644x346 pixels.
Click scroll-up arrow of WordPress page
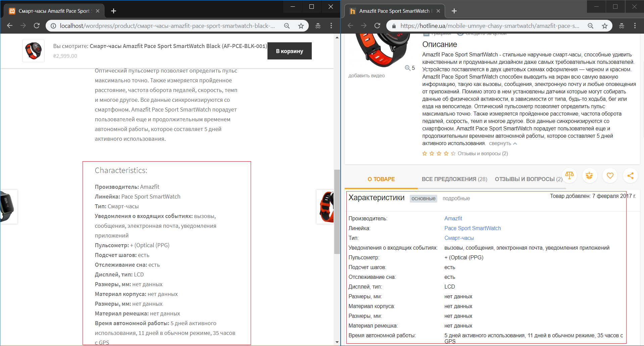tap(337, 37)
